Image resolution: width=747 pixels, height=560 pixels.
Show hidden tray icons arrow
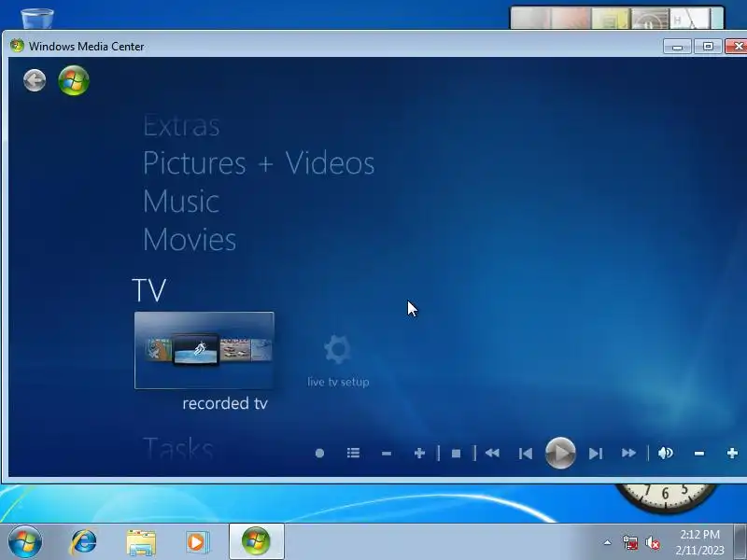pos(608,542)
